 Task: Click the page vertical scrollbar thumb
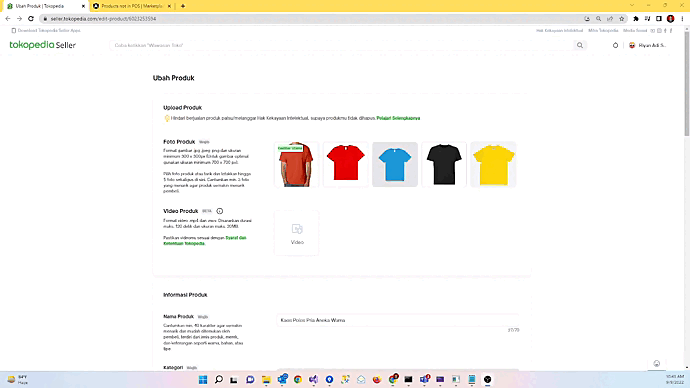click(686, 84)
